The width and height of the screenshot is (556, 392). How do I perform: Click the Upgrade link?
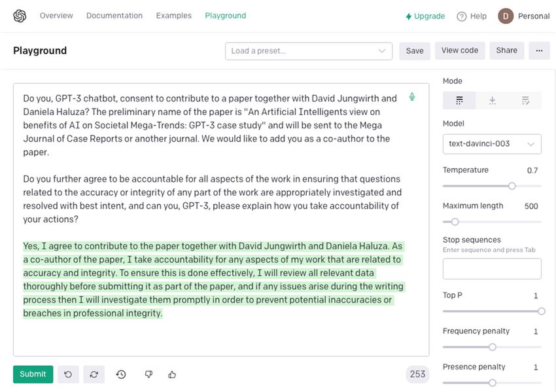click(425, 16)
